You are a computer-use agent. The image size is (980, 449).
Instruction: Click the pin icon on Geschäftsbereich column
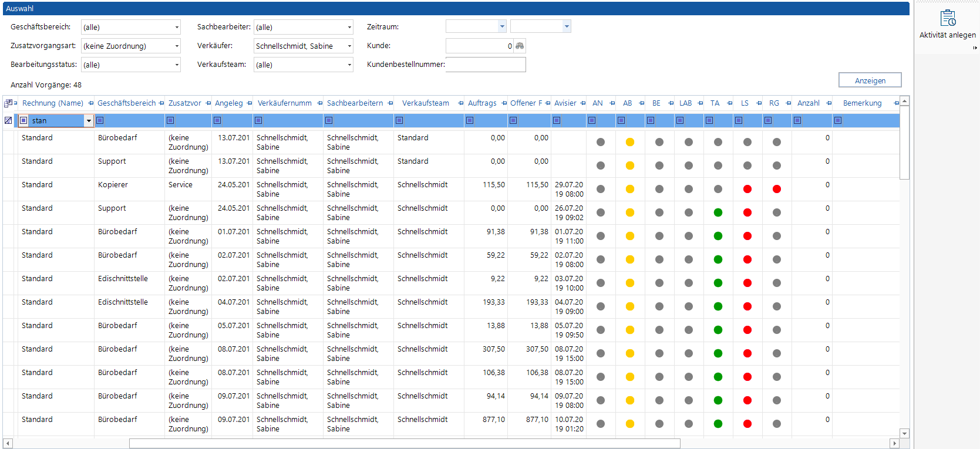coord(161,103)
